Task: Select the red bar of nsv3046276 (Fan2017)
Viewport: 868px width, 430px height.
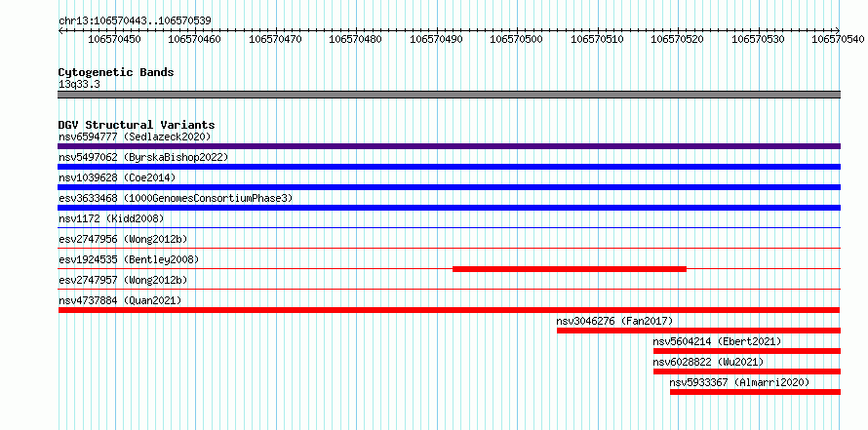Action: (698, 331)
